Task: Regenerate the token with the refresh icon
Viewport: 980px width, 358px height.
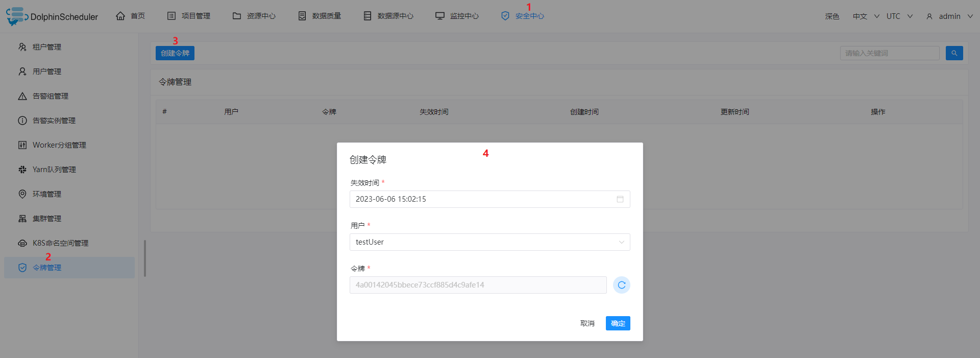Action: click(x=622, y=285)
